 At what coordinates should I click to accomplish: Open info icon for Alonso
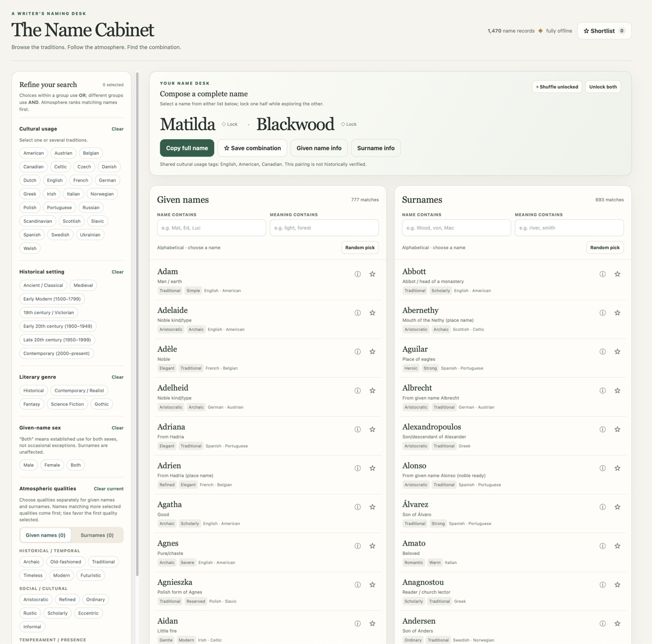pos(603,468)
